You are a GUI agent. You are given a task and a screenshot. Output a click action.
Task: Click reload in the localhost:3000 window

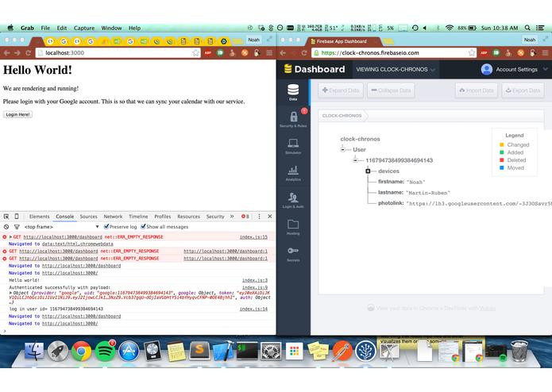(28, 52)
